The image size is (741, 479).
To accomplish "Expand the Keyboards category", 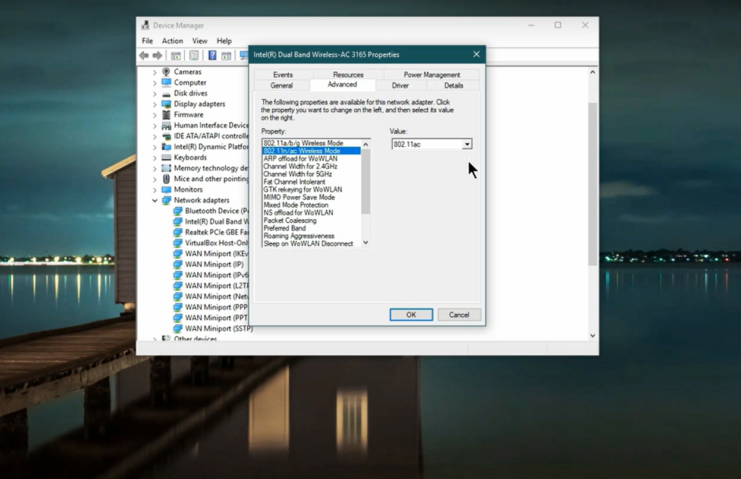I will [x=155, y=158].
